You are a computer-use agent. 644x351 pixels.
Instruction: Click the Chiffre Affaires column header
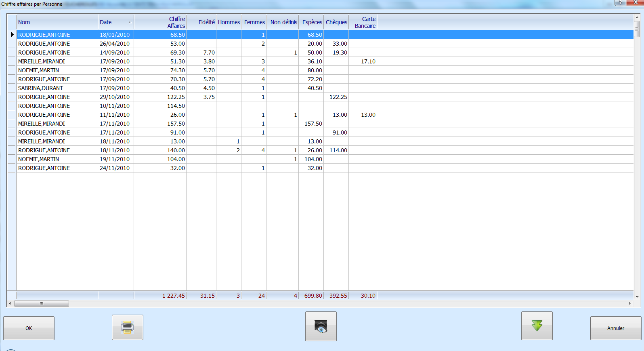point(160,22)
